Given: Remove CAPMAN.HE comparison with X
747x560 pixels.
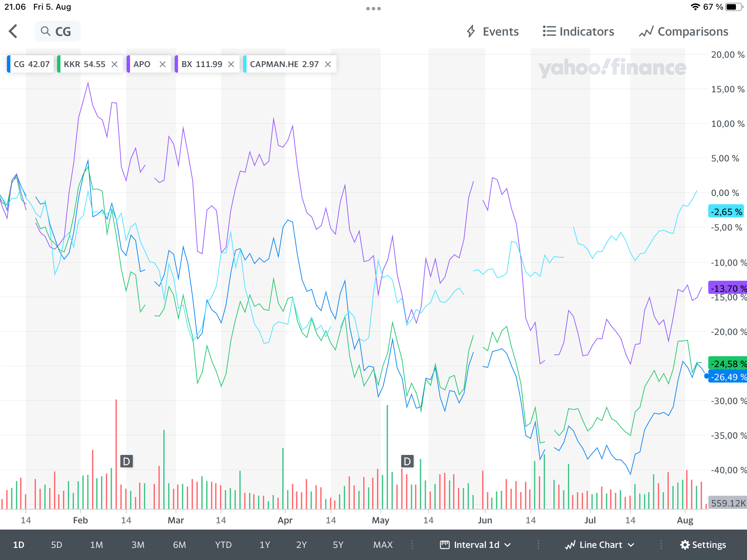Looking at the screenshot, I should click(x=328, y=64).
